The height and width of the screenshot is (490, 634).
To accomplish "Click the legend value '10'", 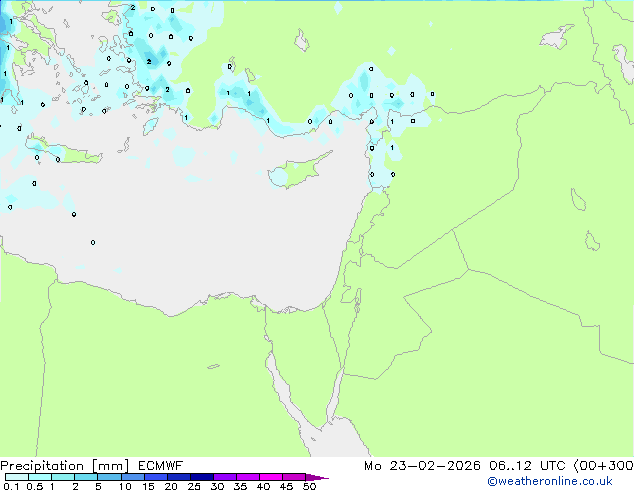I will tap(125, 486).
